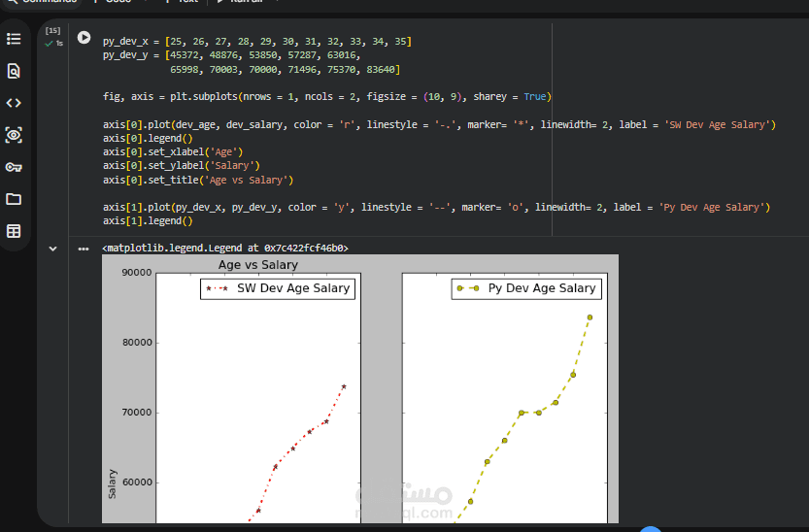
Task: Open the Variables inspector panel
Action: (14, 135)
